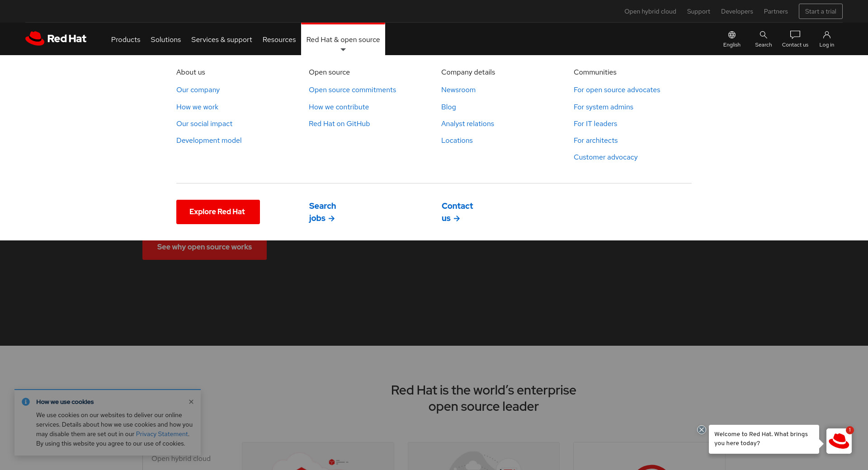This screenshot has width=868, height=470.
Task: Click the Explore Red Hat button
Action: (x=218, y=212)
